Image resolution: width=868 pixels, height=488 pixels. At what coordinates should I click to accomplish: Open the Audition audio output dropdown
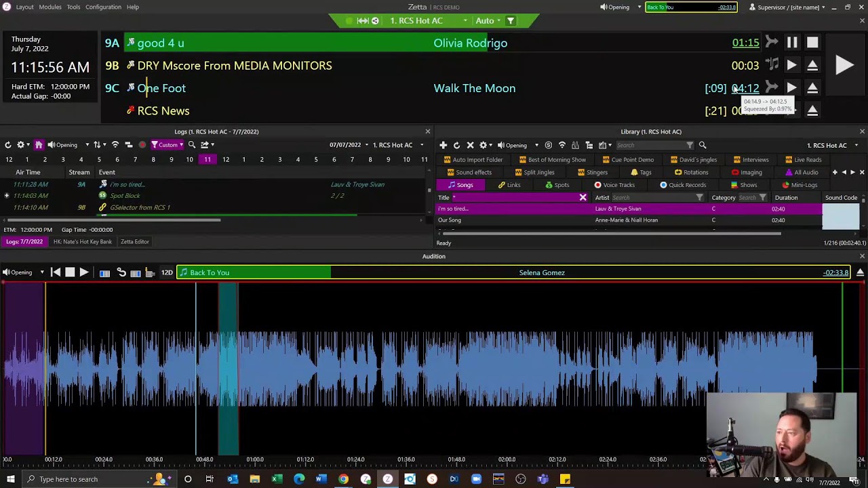[x=24, y=272]
